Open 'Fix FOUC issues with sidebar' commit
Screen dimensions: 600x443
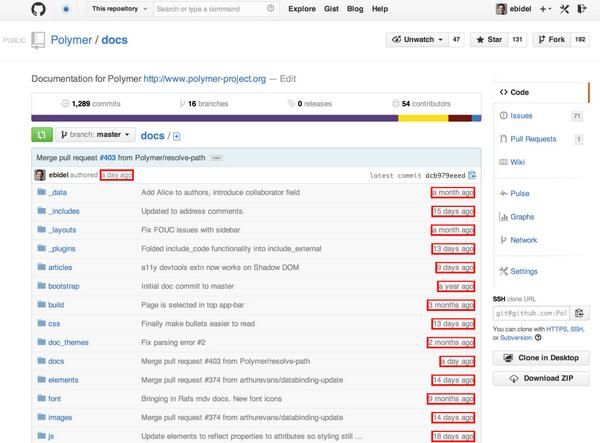191,230
